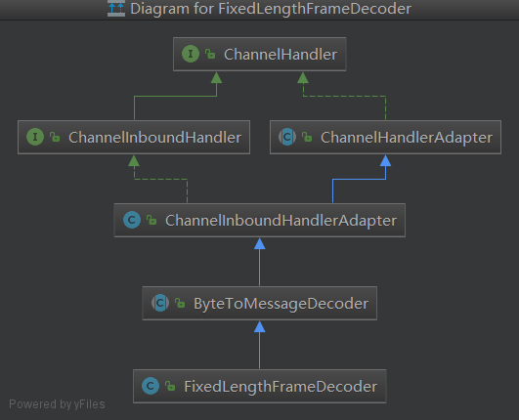Click the diagram icon in title bar
This screenshot has width=519, height=420.
(x=116, y=8)
